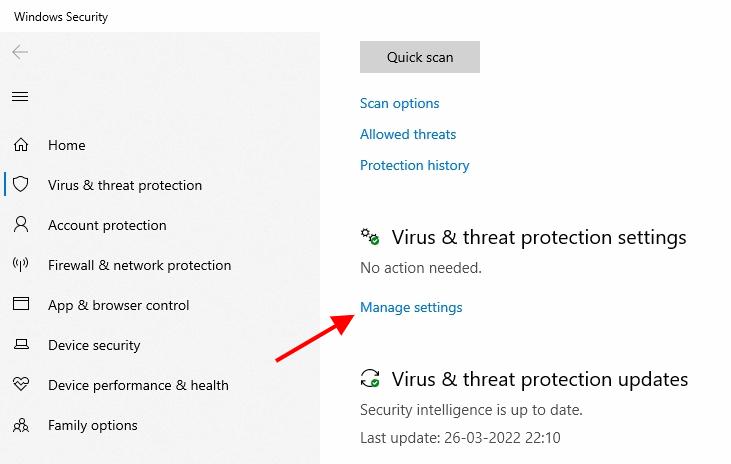Open the Device performance & health page
731x464 pixels.
pos(138,385)
